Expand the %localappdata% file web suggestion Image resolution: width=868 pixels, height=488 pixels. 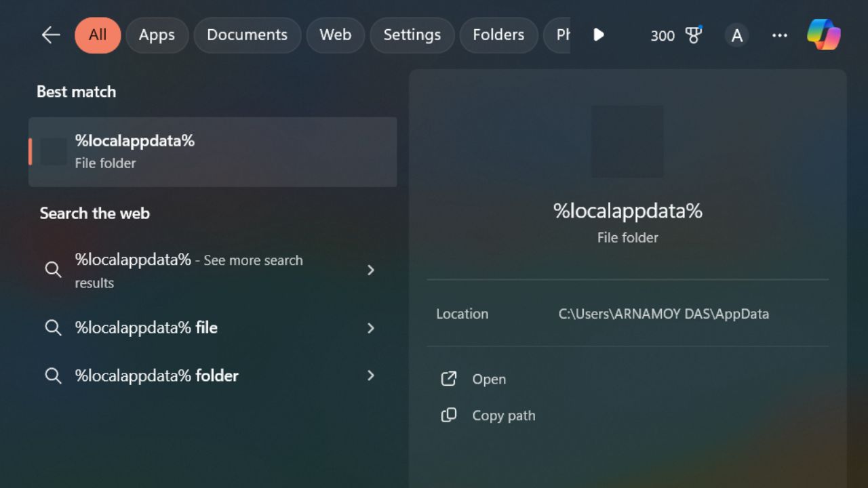[x=371, y=328]
